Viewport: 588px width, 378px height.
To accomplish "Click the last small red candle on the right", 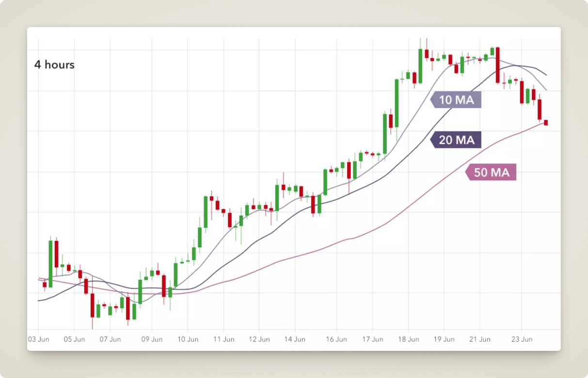I will [x=545, y=123].
